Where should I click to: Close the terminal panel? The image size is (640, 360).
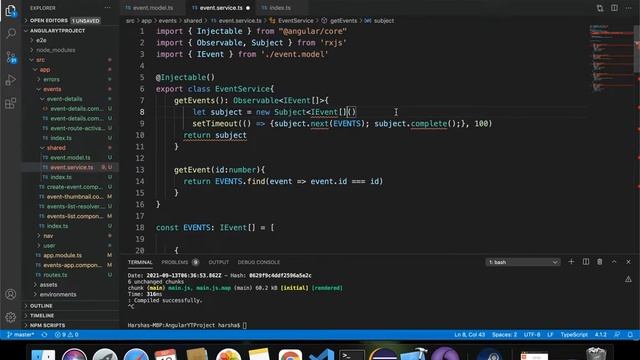[x=628, y=262]
